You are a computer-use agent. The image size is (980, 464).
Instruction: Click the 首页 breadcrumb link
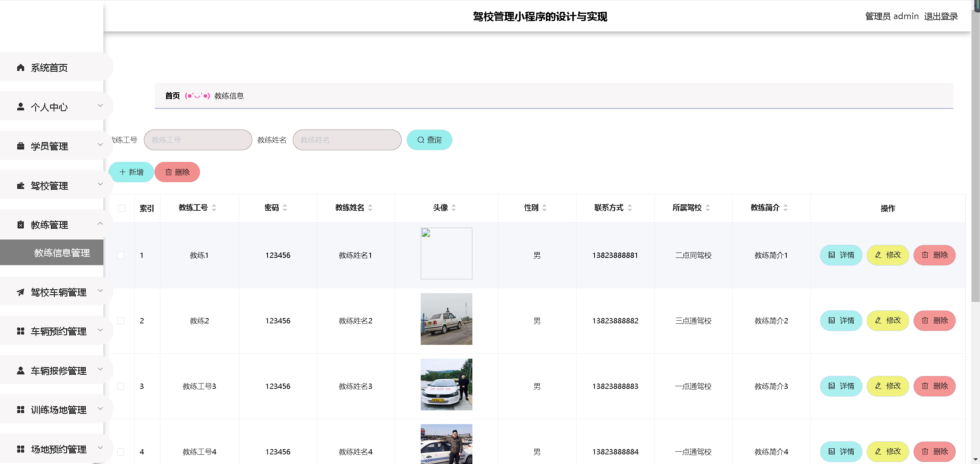pyautogui.click(x=173, y=96)
